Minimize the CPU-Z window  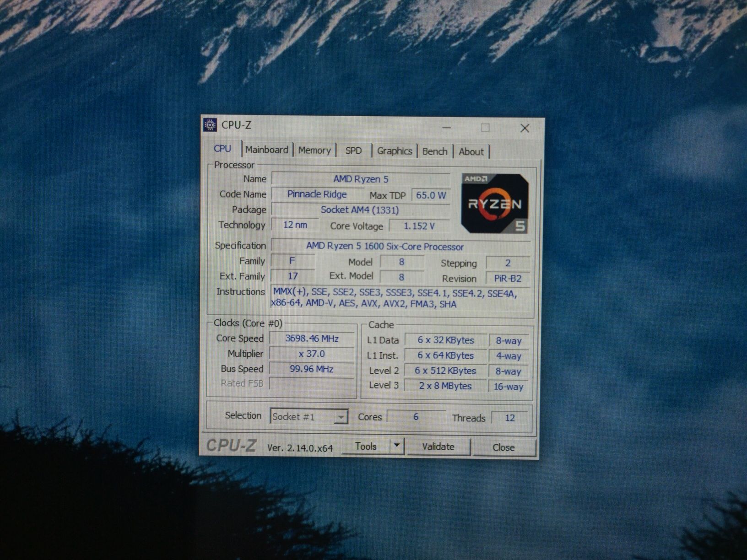[x=447, y=128]
